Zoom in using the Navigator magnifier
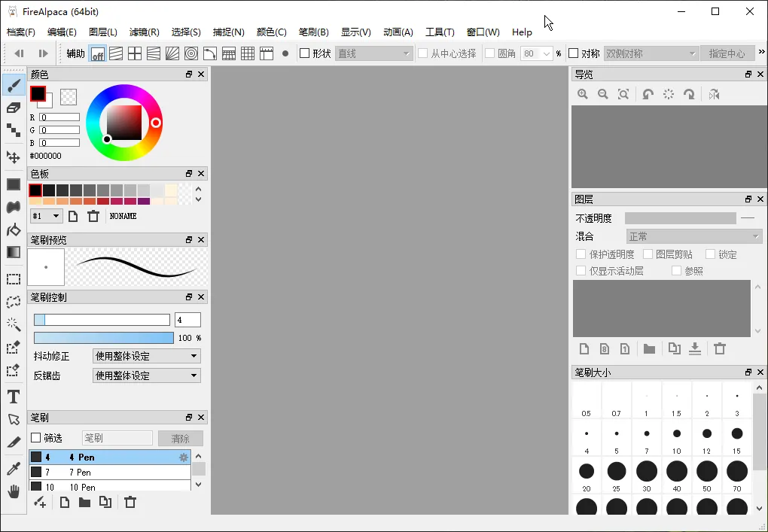Viewport: 768px width, 532px height. coord(582,94)
